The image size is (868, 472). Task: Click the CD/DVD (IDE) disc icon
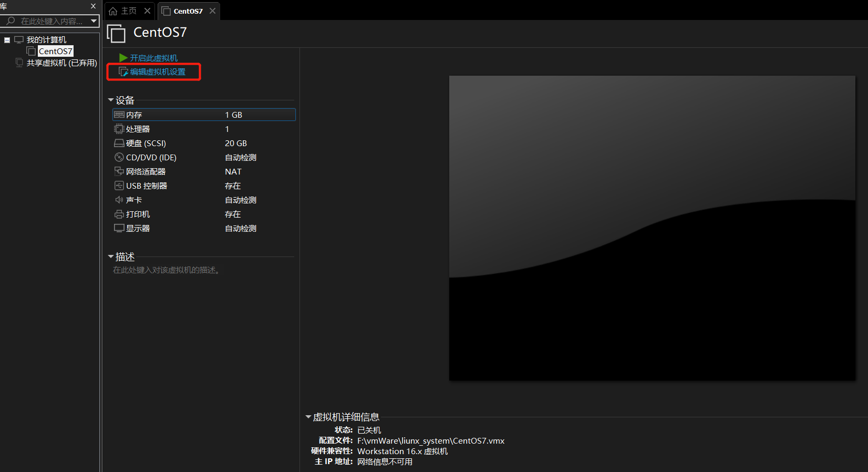(x=119, y=157)
